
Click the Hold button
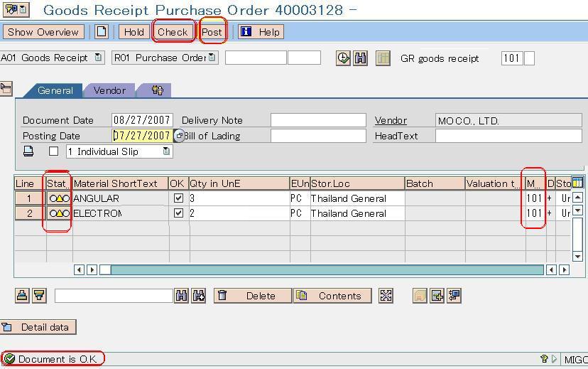click(134, 32)
